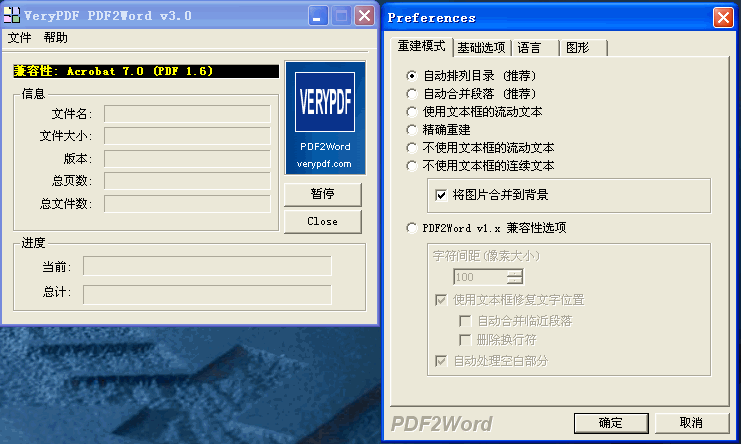Viewport: 741px width, 444px height.
Task: Open the 帮助 menu
Action: tap(56, 38)
